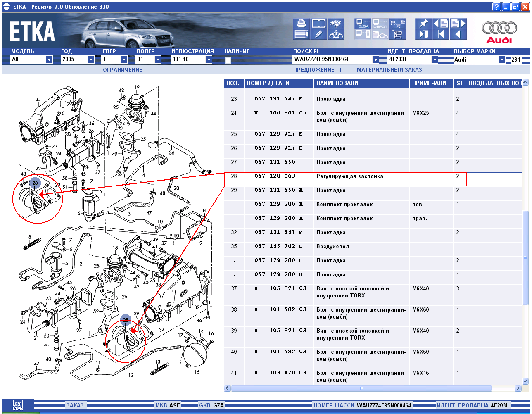The height and width of the screenshot is (414, 532).
Task: Click the three shopping carts icon
Action: (398, 24)
